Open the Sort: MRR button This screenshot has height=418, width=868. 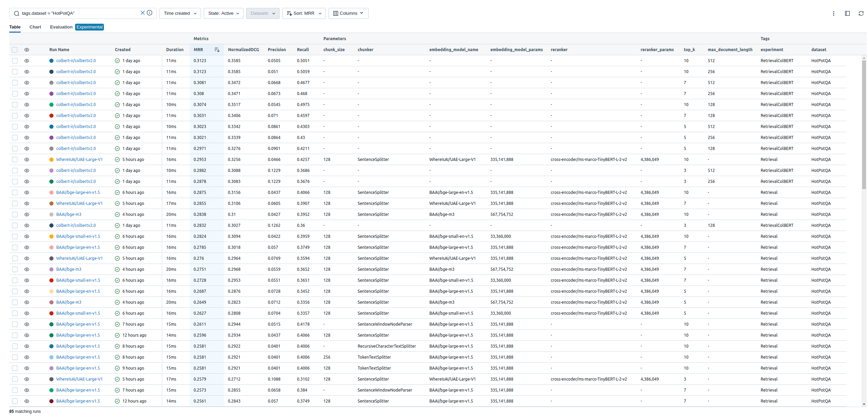304,13
